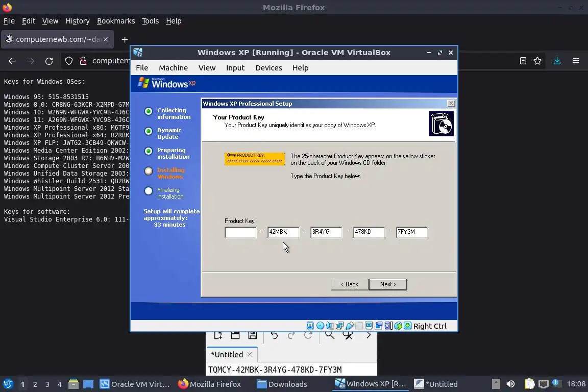Bookmark this page with the star icon
This screenshot has height=392, width=588.
point(537,61)
